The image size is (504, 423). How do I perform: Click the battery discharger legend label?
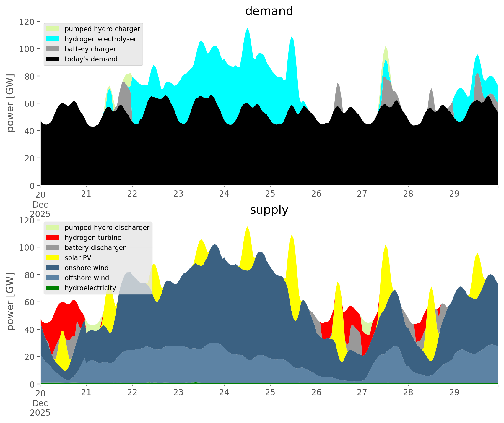[x=95, y=248]
